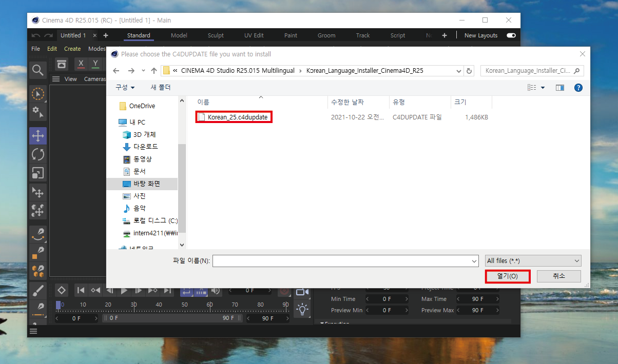Click the 열기(O) button
618x364 pixels.
coord(507,276)
